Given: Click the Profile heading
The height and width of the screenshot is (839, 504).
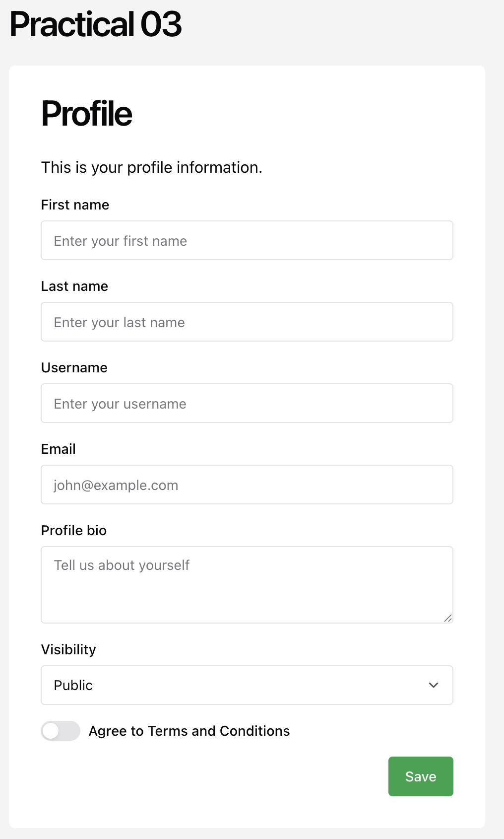Looking at the screenshot, I should (x=87, y=114).
